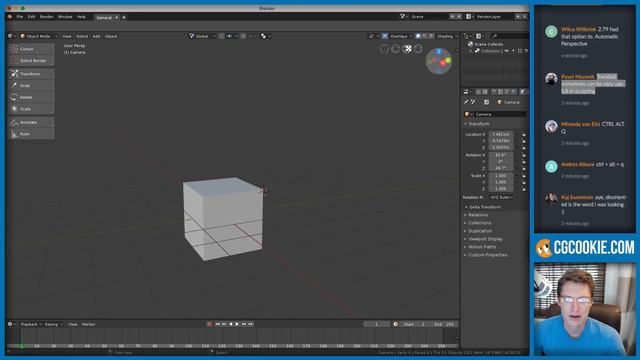Viewport: 640px width, 360px height.
Task: Expand the Custom Properties panel
Action: tap(487, 255)
